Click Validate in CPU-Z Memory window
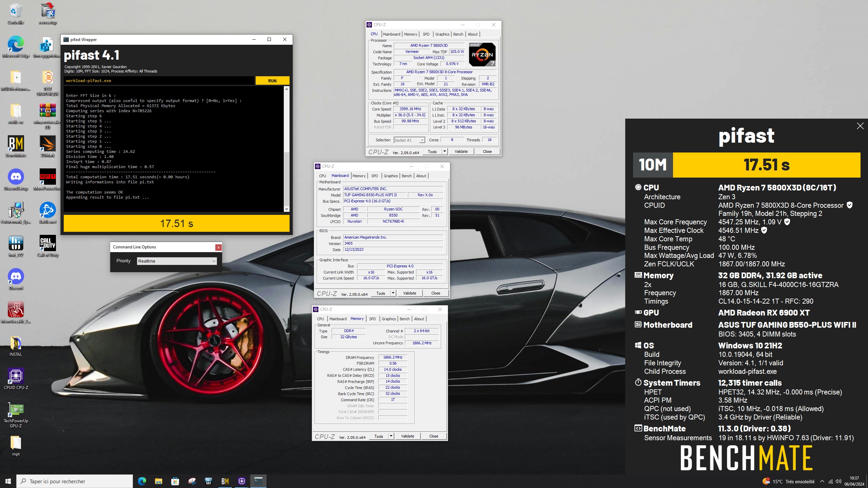This screenshot has width=868, height=488. pyautogui.click(x=408, y=436)
